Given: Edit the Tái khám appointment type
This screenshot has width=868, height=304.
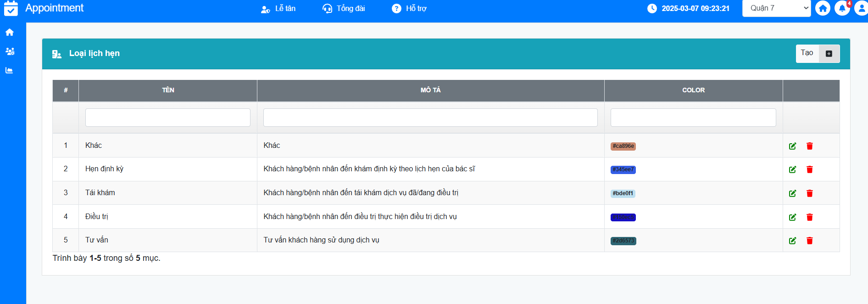Looking at the screenshot, I should (x=792, y=193).
